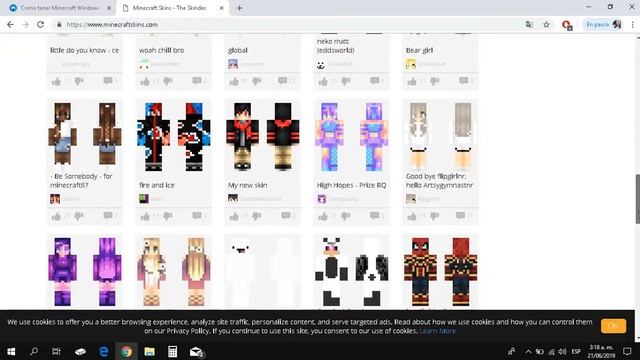Image resolution: width=640 pixels, height=360 pixels.
Task: Open the red browser extension icon
Action: tap(567, 25)
